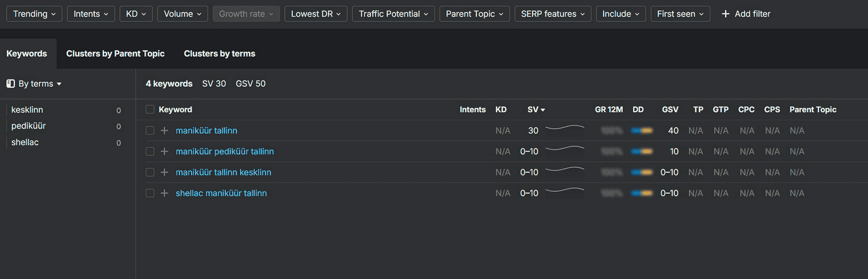Expand the SERP features filter
This screenshot has width=868, height=279.
[x=553, y=14]
